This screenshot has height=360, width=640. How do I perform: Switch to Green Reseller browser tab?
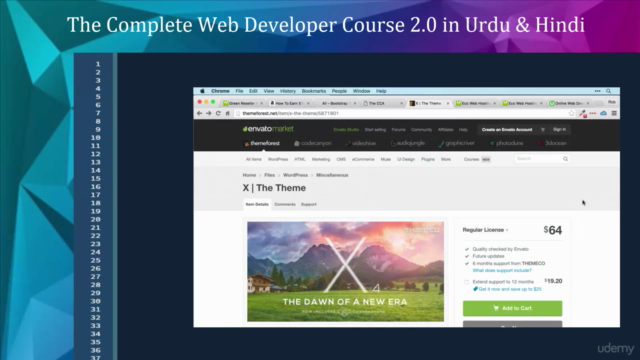point(242,103)
